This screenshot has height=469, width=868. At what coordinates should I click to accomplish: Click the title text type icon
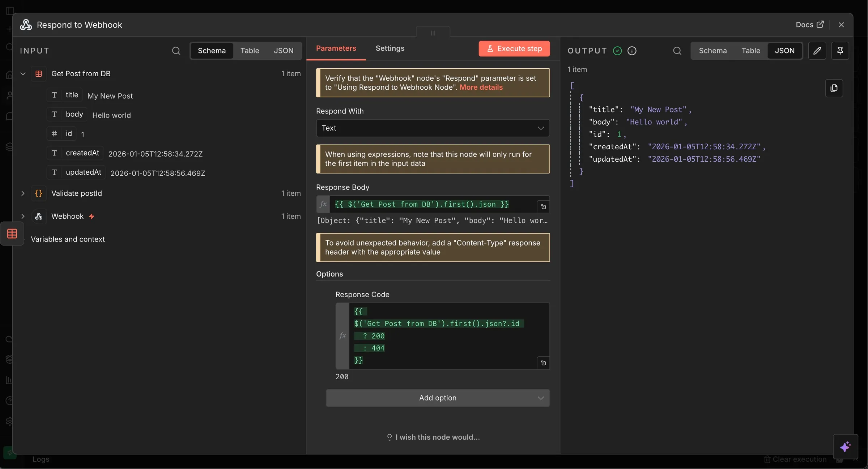pos(54,95)
